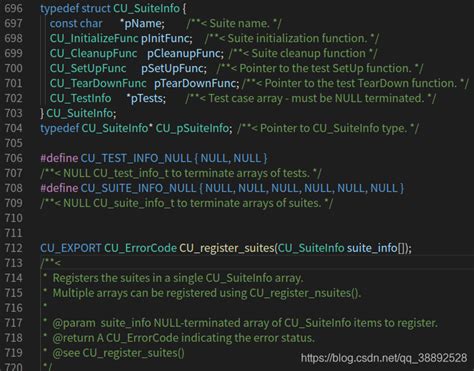Click '#define' on line 708

(59, 188)
